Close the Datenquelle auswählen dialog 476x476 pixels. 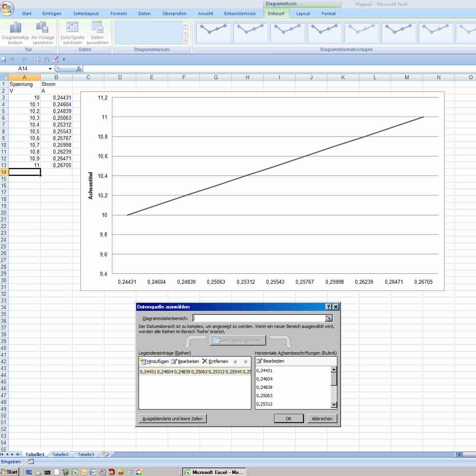[336, 306]
